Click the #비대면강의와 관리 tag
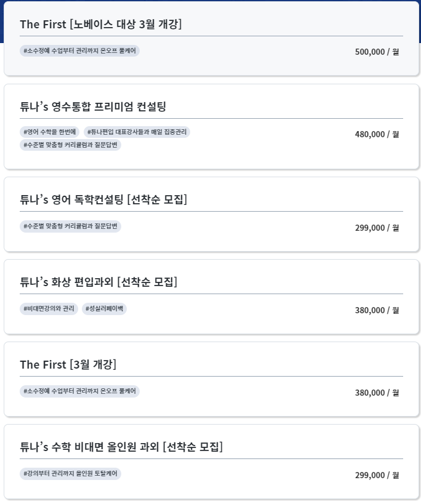This screenshot has width=421, height=504. point(49,308)
